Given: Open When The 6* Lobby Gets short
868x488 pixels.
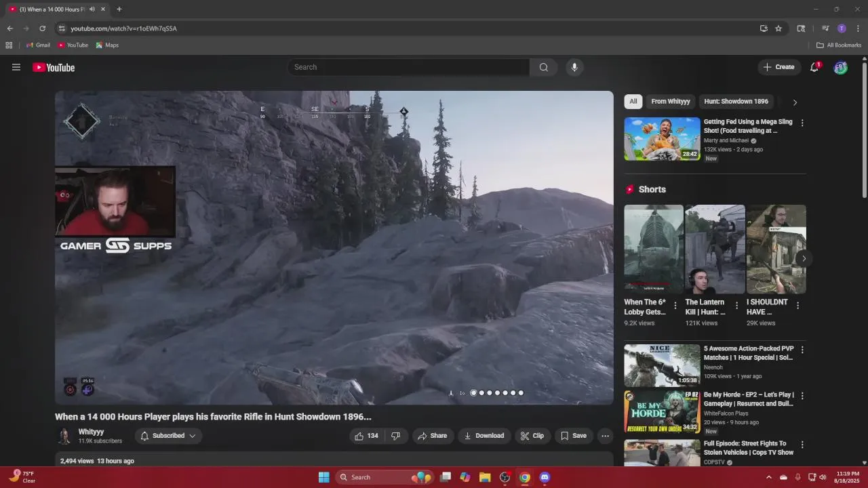Looking at the screenshot, I should (x=654, y=249).
